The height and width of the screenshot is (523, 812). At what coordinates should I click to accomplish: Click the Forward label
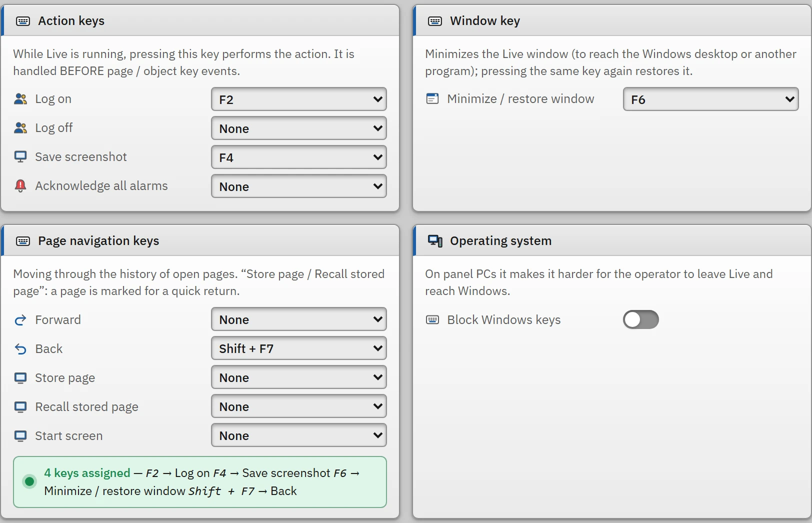click(58, 320)
